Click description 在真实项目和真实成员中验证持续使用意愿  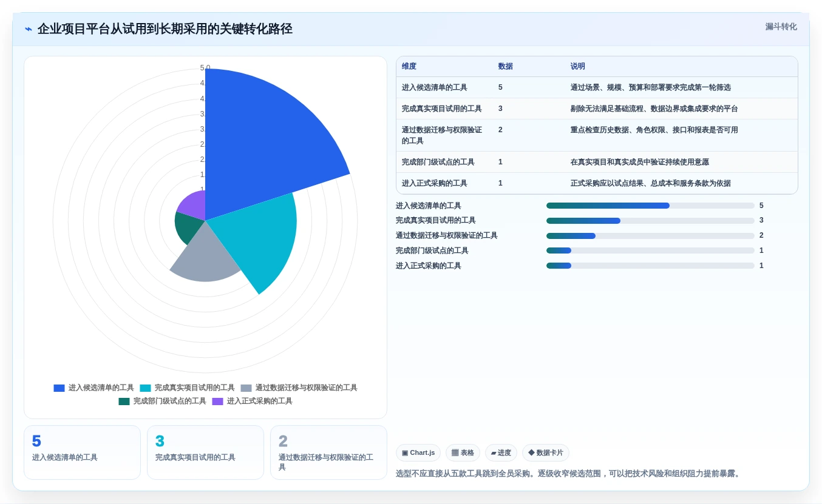640,162
